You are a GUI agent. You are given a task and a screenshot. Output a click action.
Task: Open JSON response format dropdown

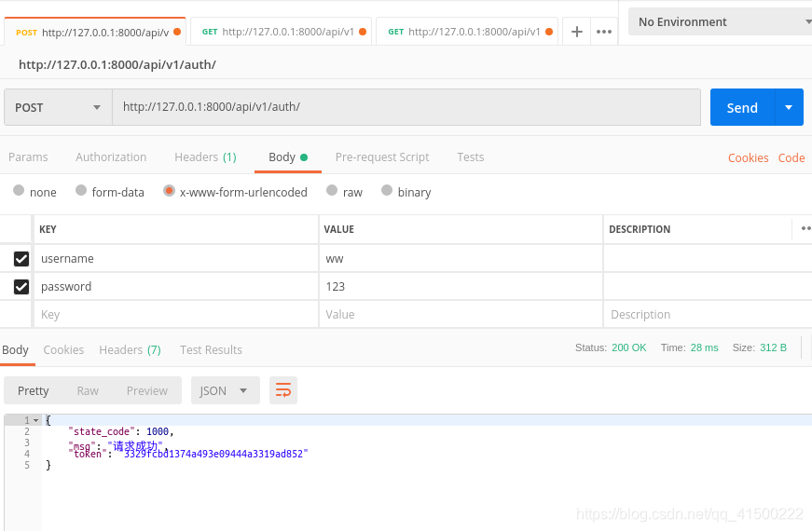(226, 390)
